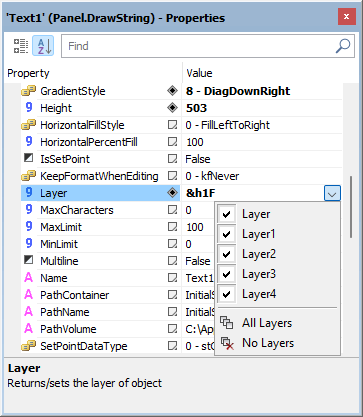Click the Name value Text1
This screenshot has width=363, height=417.
(x=199, y=278)
